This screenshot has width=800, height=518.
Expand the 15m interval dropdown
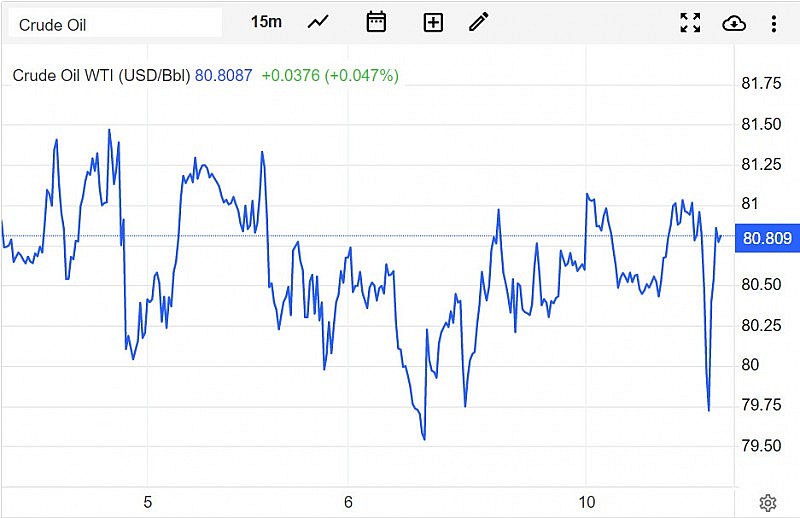point(266,22)
